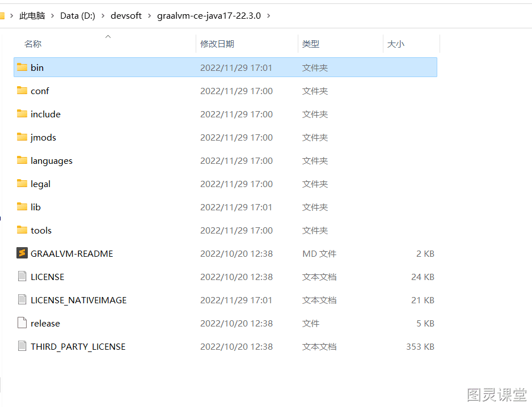Expand the chevron after Data (D:) in breadcrumb
Viewport: 532px width, 407px height.
pyautogui.click(x=103, y=16)
